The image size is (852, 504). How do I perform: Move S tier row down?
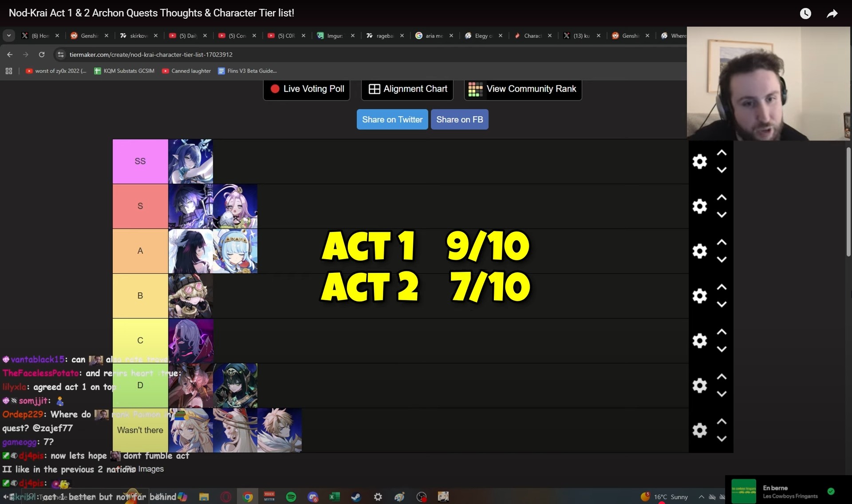pos(722,215)
